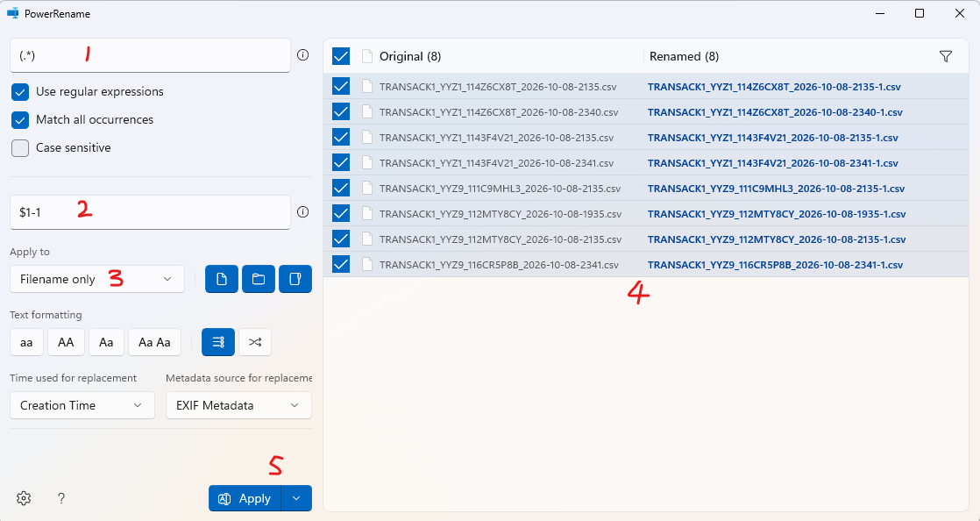This screenshot has height=521, width=980.
Task: Select renamed entry ending 112MTY8CY_2026-10-08-2135-1.csv
Action: (777, 239)
